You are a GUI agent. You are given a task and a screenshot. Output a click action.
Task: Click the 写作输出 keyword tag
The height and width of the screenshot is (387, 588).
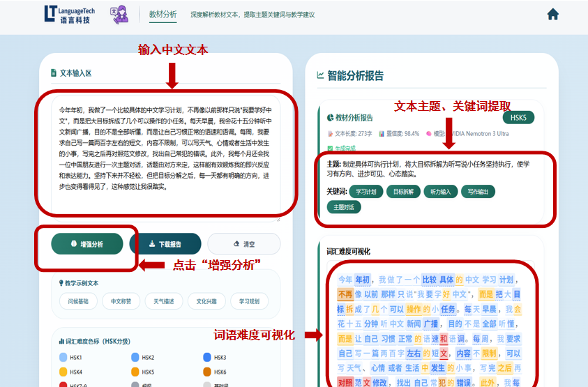click(x=478, y=192)
